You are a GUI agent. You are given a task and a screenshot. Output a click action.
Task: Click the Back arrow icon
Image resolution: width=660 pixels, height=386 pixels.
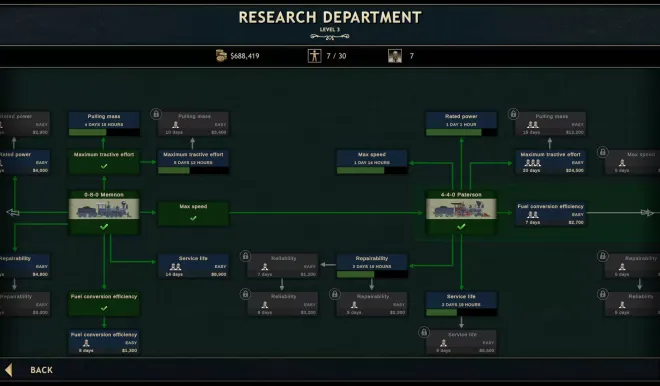click(x=8, y=370)
